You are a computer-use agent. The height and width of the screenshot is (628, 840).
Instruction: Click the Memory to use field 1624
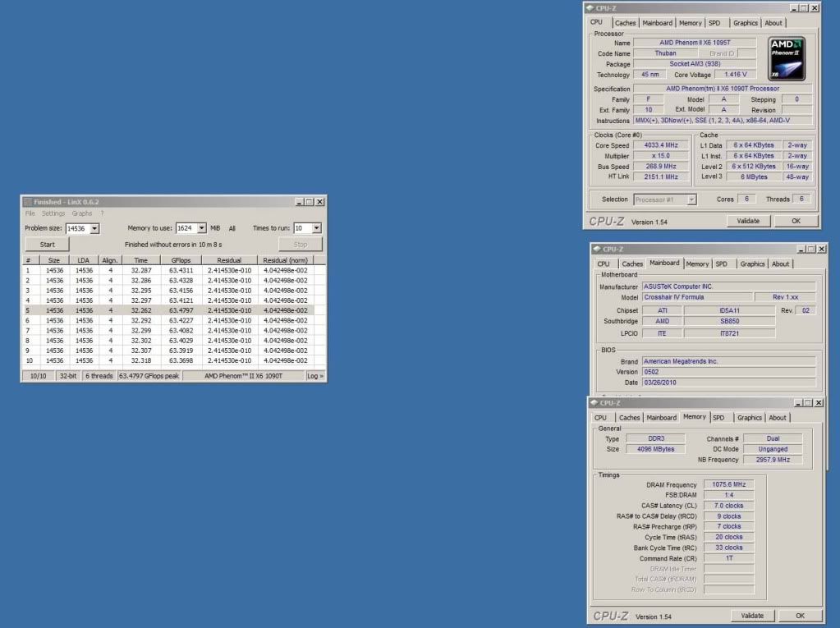[186, 228]
